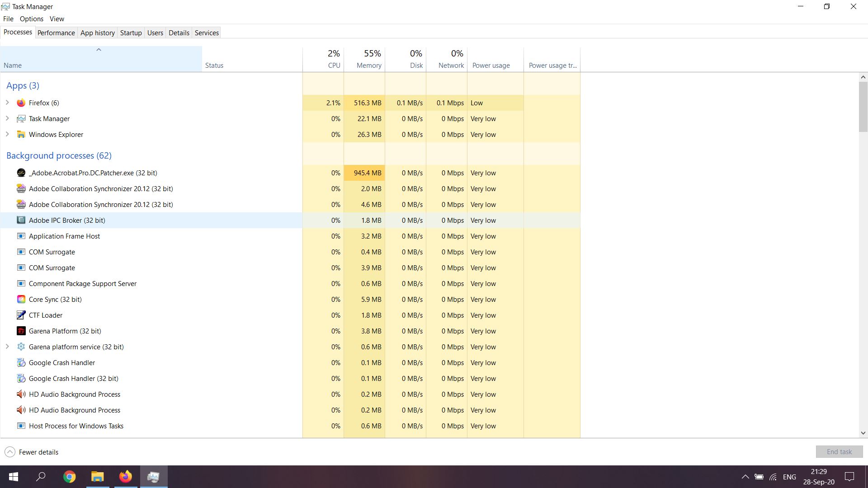Image resolution: width=868 pixels, height=488 pixels.
Task: Select the 945.4 MB memory cell
Action: pos(364,173)
